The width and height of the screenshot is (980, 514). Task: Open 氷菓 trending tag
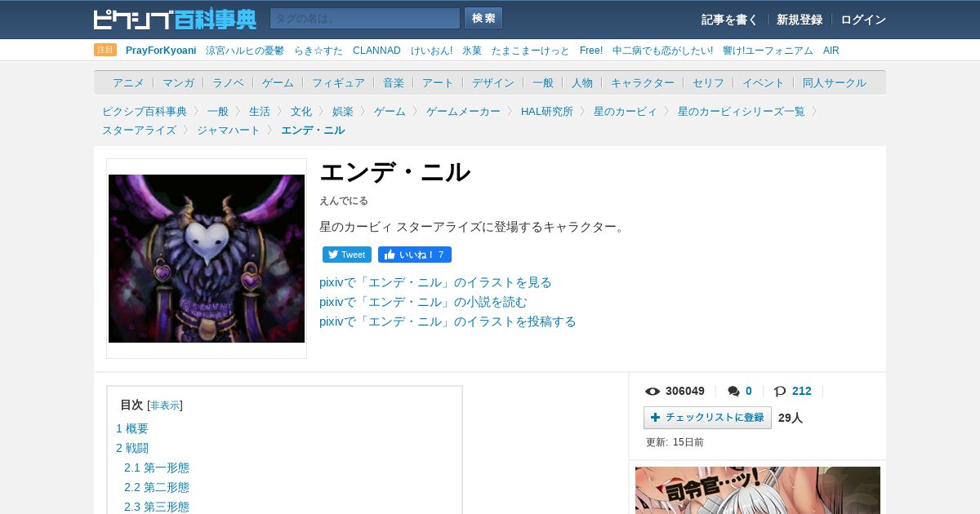coord(472,51)
